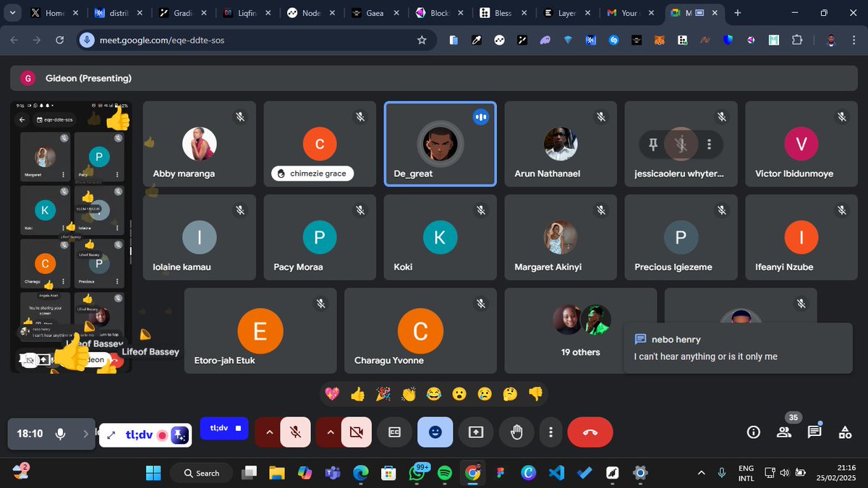Screen dimensions: 868x488
Task: Toggle the turned-off camera button
Action: 356,432
